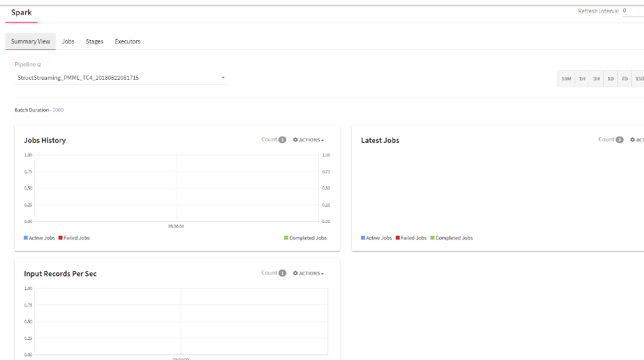The width and height of the screenshot is (644, 360).
Task: Select the 3H time range
Action: (x=596, y=79)
